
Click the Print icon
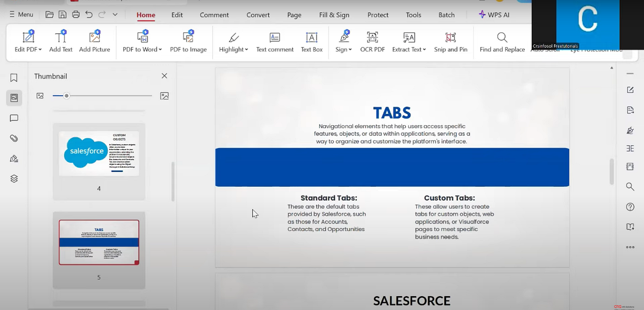76,15
